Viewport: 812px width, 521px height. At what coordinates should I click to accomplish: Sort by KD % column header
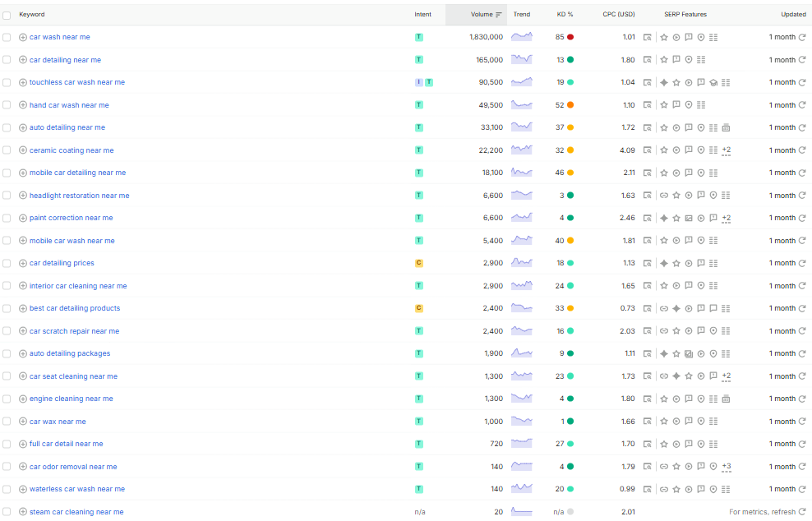click(x=565, y=15)
